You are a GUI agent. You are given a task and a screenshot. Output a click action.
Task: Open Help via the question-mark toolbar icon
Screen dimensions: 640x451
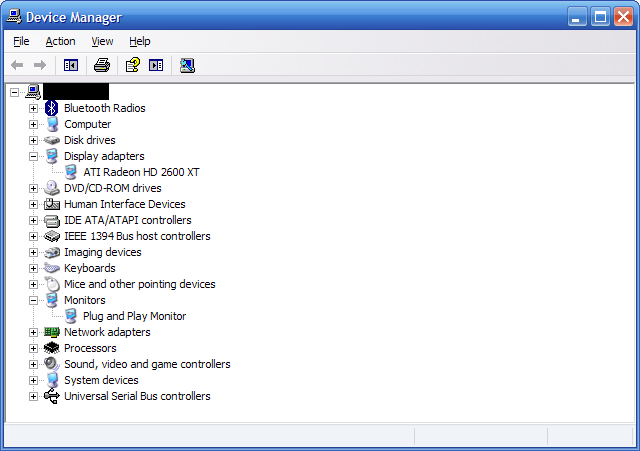(x=133, y=65)
